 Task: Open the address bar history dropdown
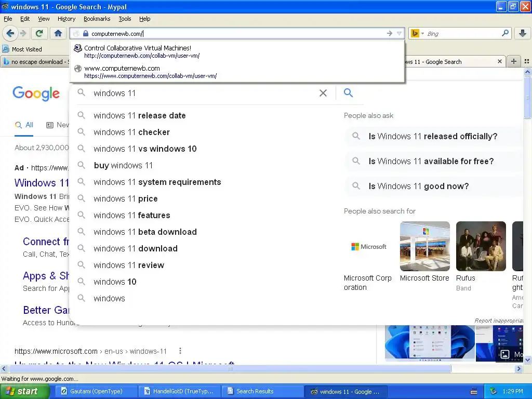tap(400, 33)
